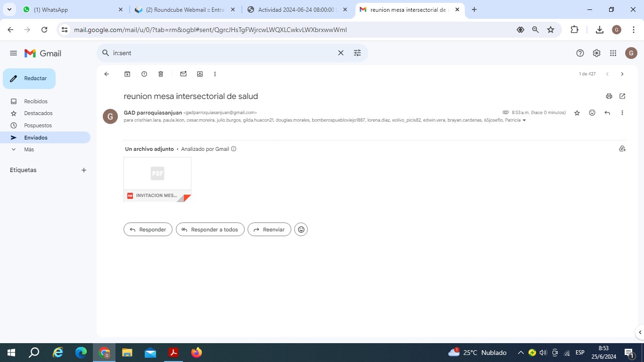This screenshot has height=362, width=644.
Task: Expand the recipient details arrow
Action: 524,121
